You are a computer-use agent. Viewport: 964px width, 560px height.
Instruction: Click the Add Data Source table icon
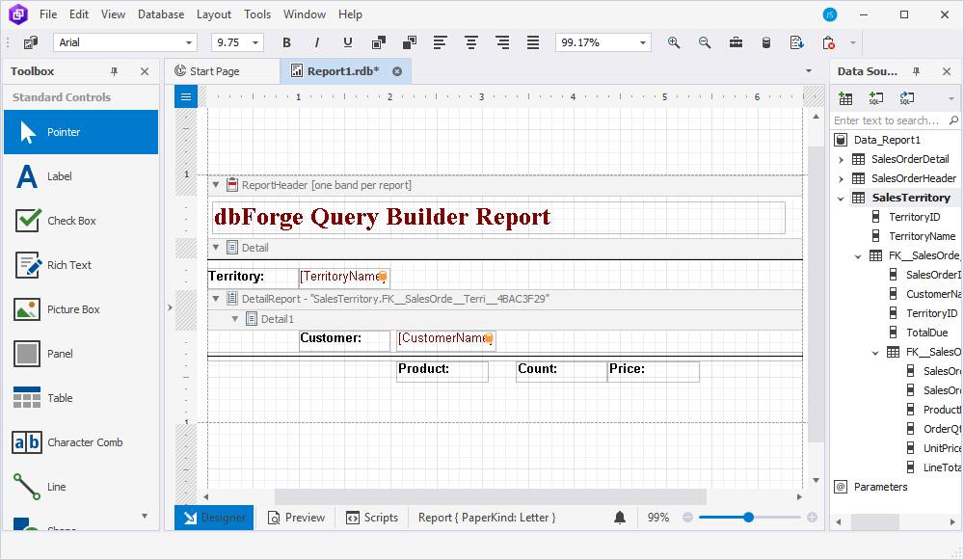(x=845, y=98)
